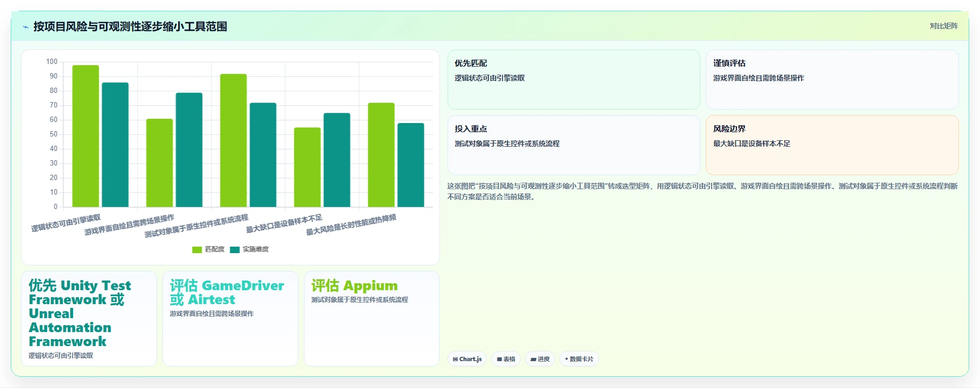
Task: Click the description paragraph starting 这张图把
Action: (x=702, y=191)
